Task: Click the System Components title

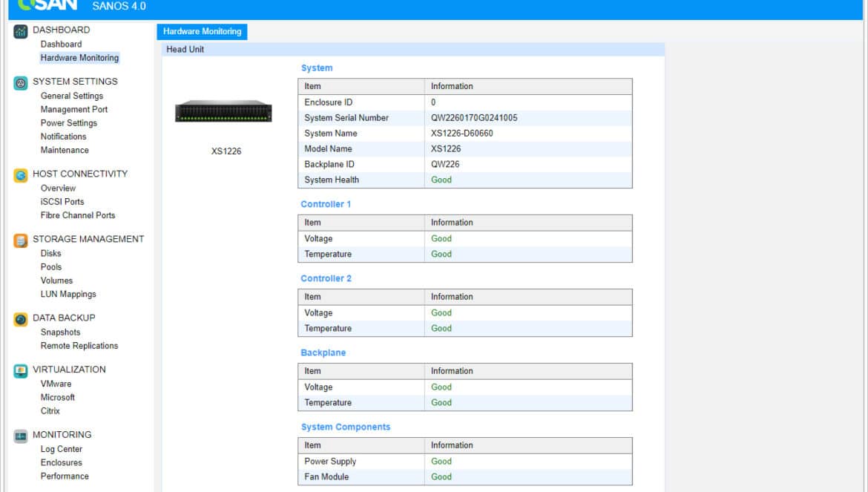Action: pos(346,427)
